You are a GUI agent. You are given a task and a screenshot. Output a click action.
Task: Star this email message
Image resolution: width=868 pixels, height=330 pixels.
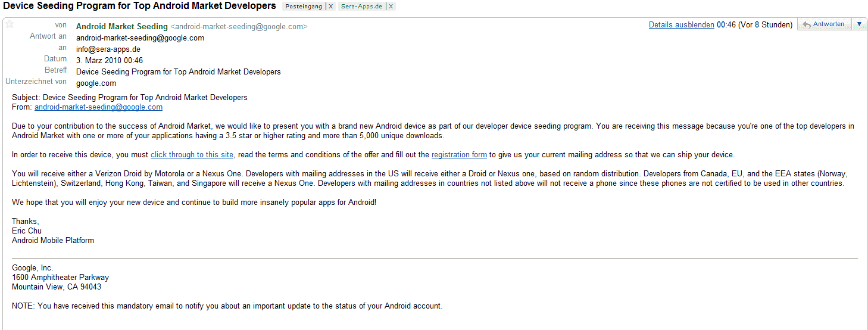(10, 24)
